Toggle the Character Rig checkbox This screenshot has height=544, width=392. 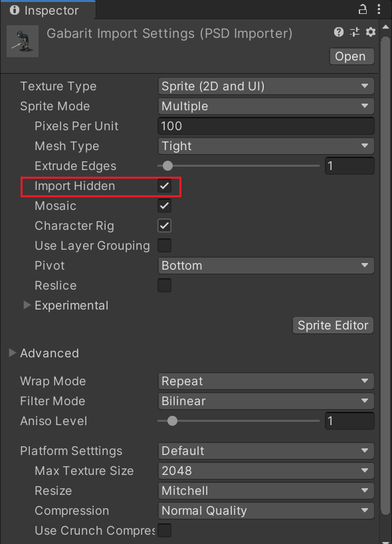(164, 226)
